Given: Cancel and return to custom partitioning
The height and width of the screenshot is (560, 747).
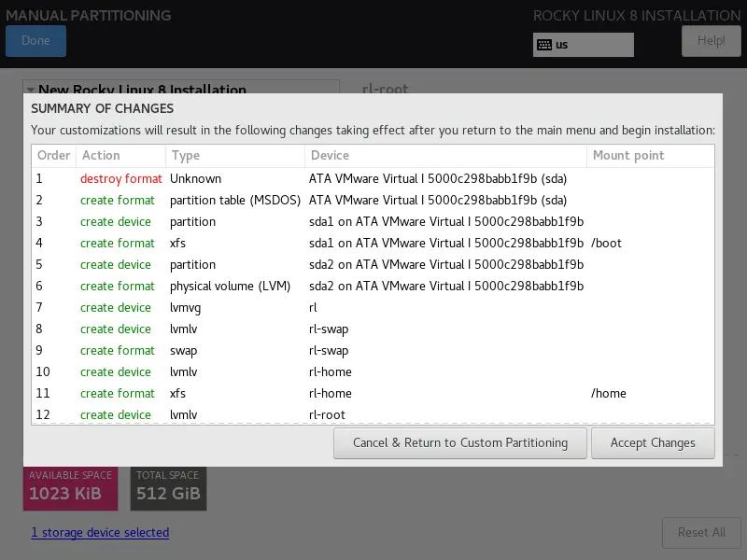Looking at the screenshot, I should click(x=460, y=442).
